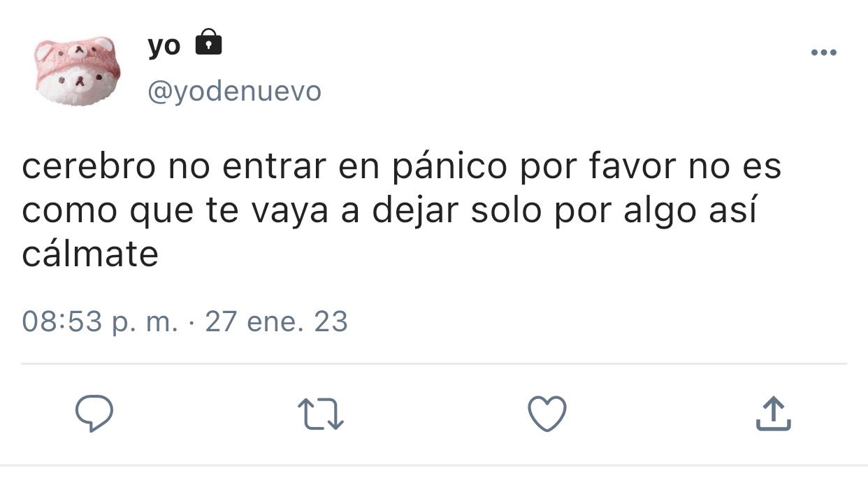Open the three-dot more options menu
The height and width of the screenshot is (478, 868).
(x=824, y=52)
